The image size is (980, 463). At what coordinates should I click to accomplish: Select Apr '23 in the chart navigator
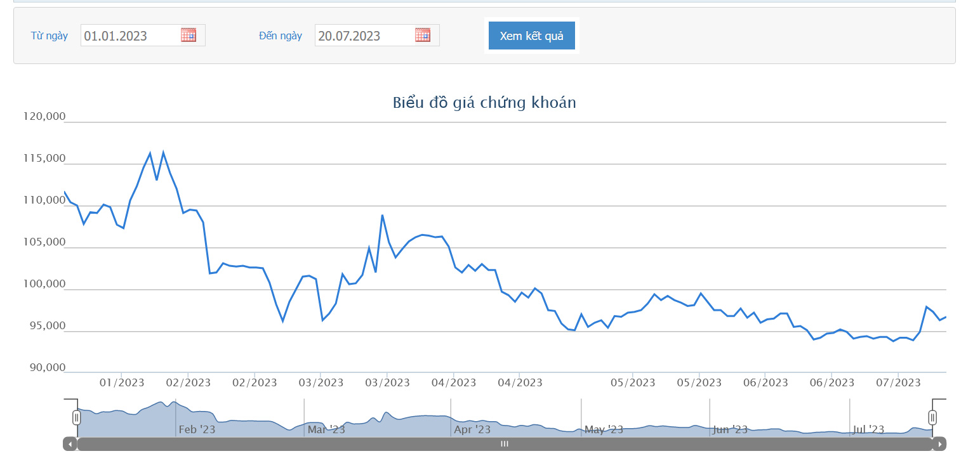pyautogui.click(x=472, y=429)
